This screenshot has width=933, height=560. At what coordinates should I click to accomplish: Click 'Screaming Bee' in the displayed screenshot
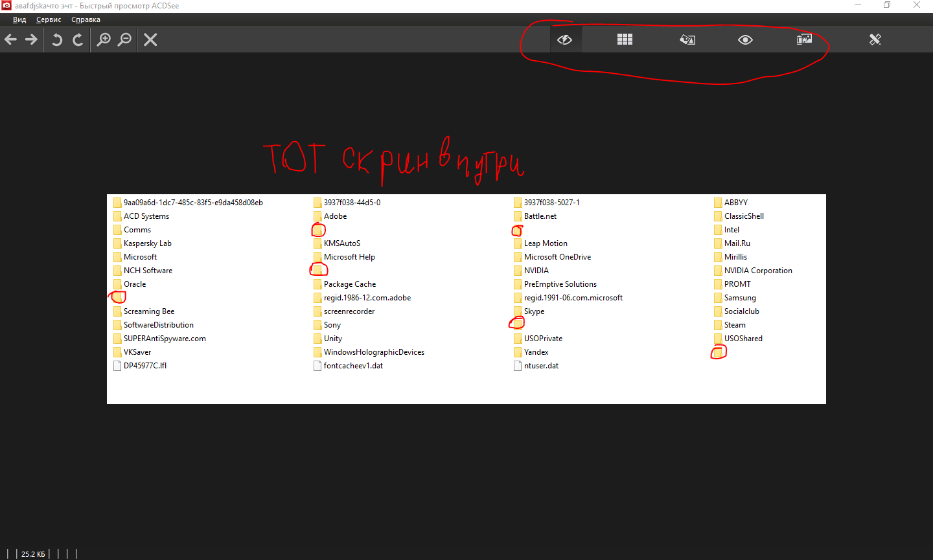(x=149, y=311)
